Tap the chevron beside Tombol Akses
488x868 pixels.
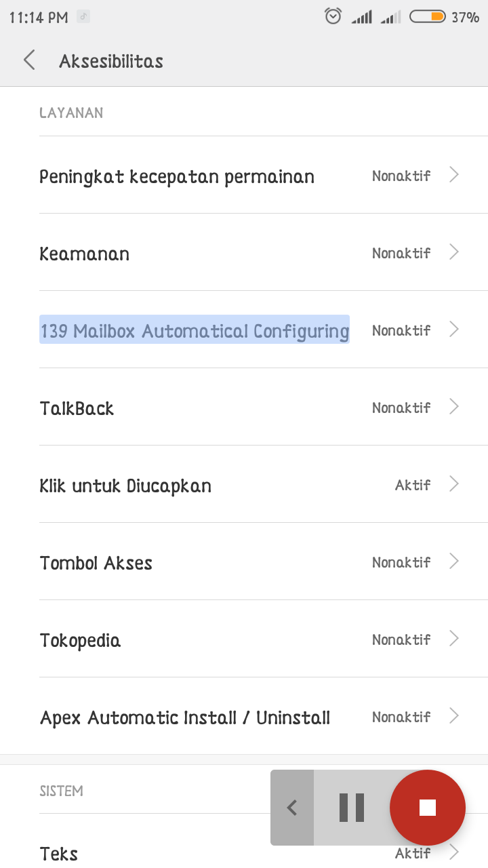[x=454, y=561]
